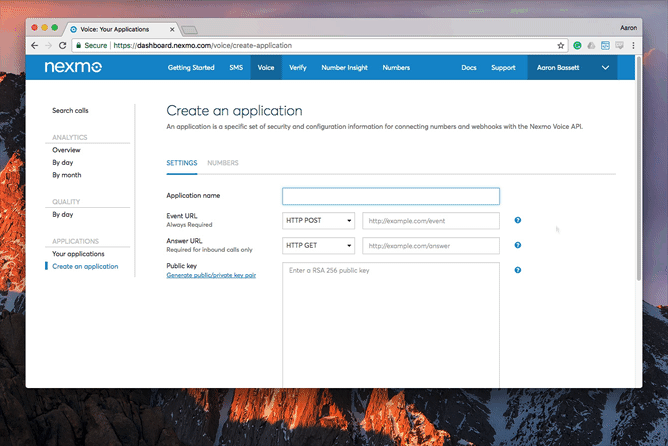Open Getting Started in the nav bar
The height and width of the screenshot is (446, 668).
191,68
